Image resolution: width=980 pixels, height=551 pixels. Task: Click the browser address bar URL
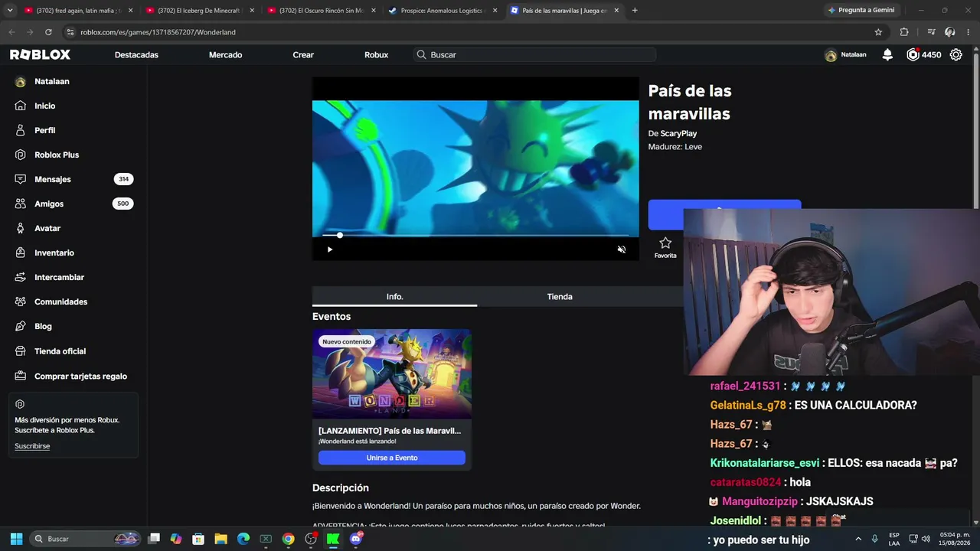point(158,32)
